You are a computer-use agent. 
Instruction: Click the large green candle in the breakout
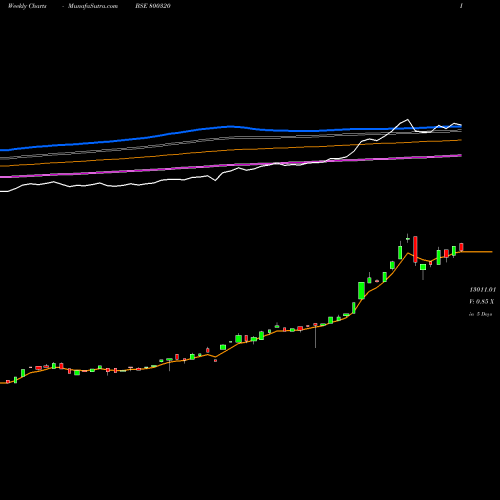point(361,290)
